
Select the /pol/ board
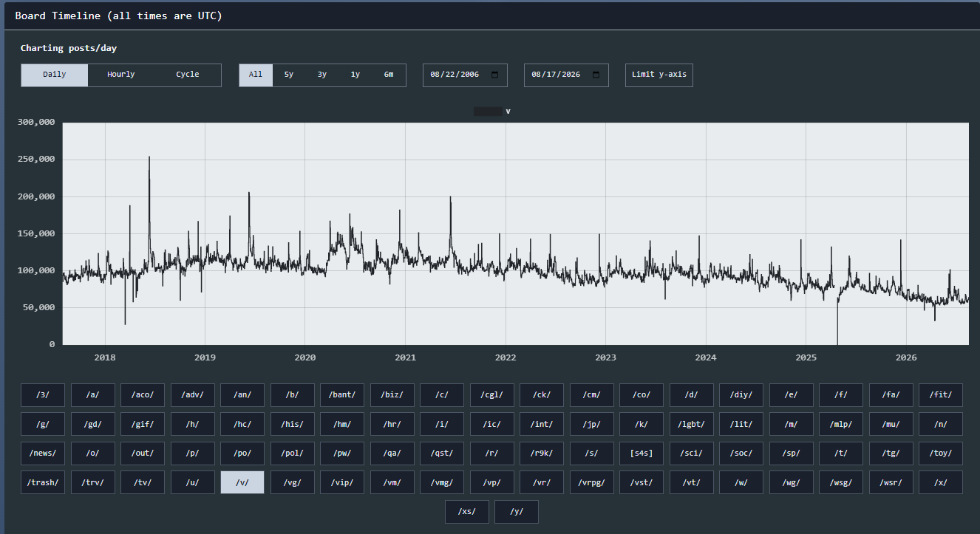tap(293, 453)
